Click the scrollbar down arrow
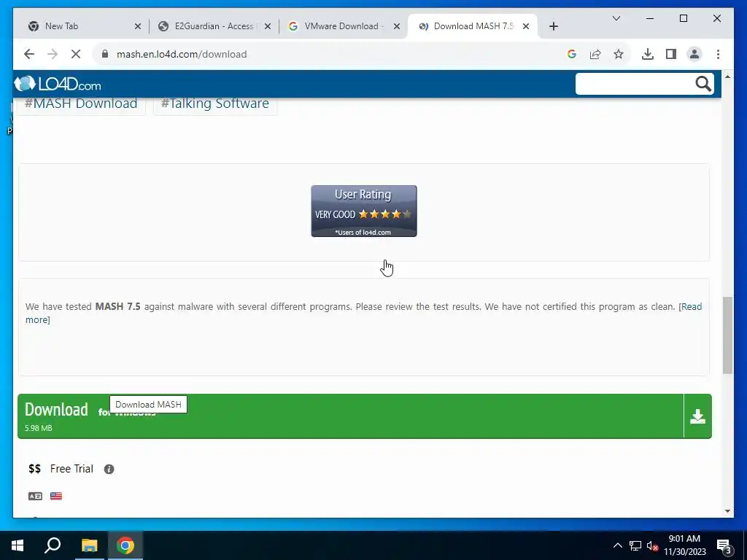 [x=727, y=511]
